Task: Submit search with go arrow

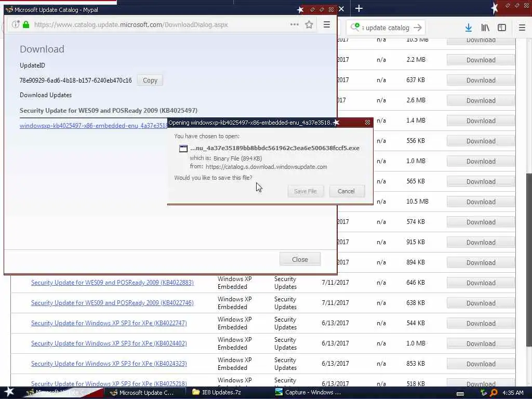Action: 418,28
